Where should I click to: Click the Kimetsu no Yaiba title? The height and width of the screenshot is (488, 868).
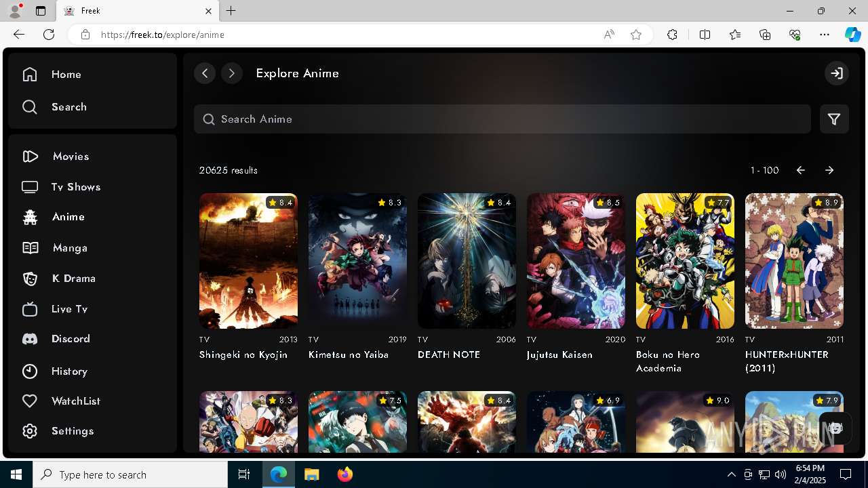tap(349, 354)
